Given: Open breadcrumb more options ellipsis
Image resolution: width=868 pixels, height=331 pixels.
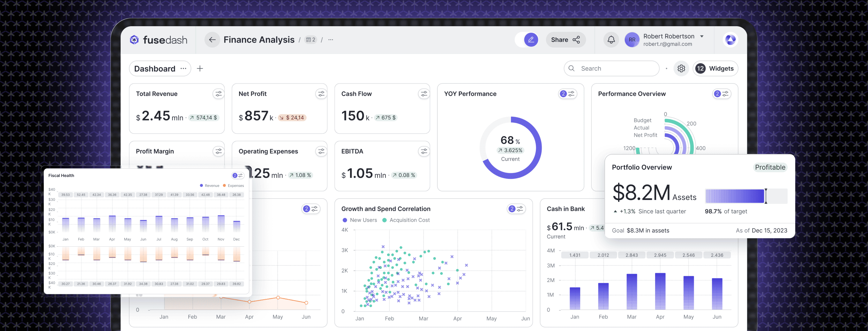Looking at the screenshot, I should [331, 40].
